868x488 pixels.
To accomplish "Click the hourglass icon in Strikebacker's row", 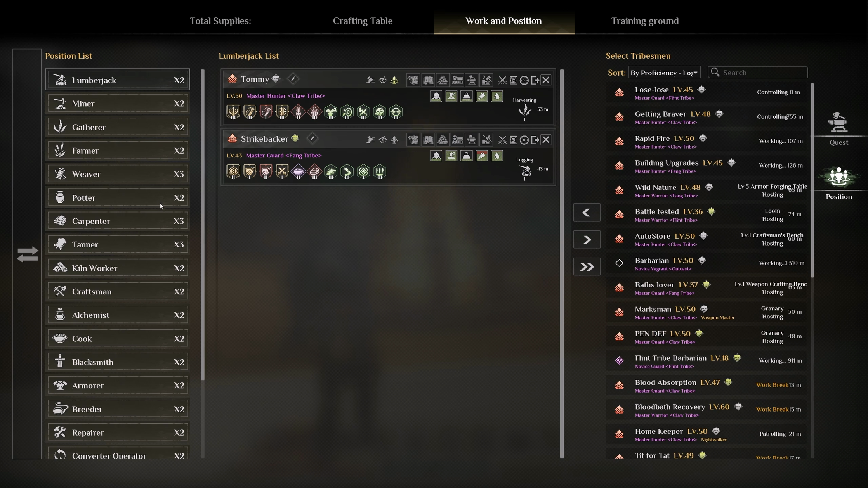I will point(513,140).
